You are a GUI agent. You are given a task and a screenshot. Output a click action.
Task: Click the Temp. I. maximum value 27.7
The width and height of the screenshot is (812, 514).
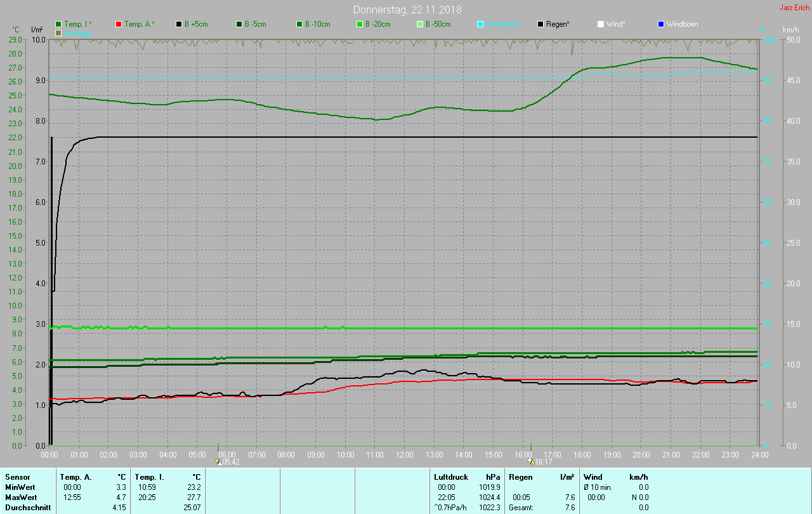click(194, 498)
